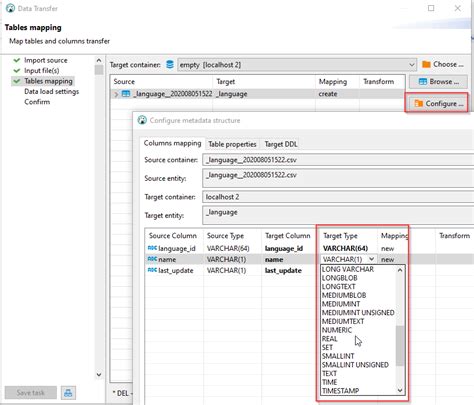
Task: Choose SMALLINT UNSIGNED from type list
Action: coord(355,364)
